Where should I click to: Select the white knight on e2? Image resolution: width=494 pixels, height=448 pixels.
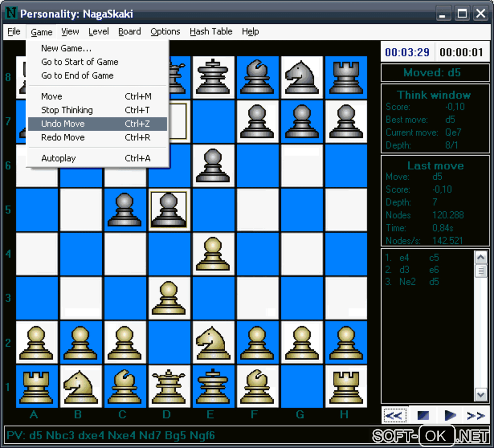(213, 342)
